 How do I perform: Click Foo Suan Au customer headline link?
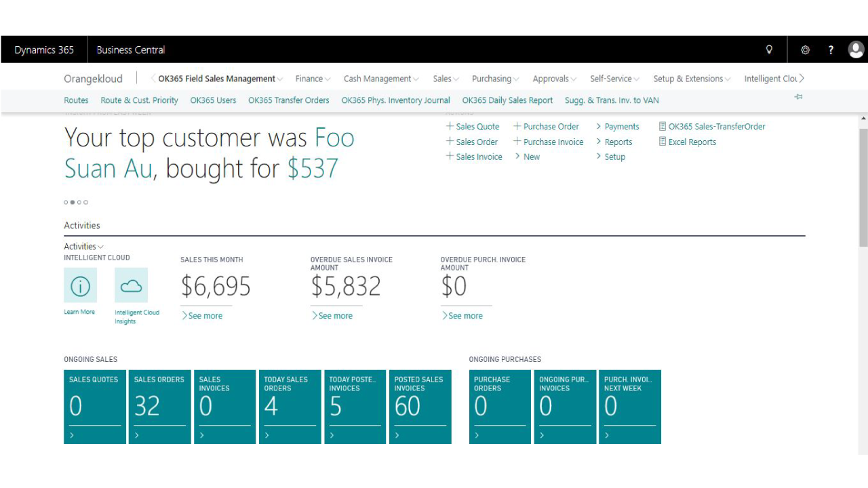[210, 153]
